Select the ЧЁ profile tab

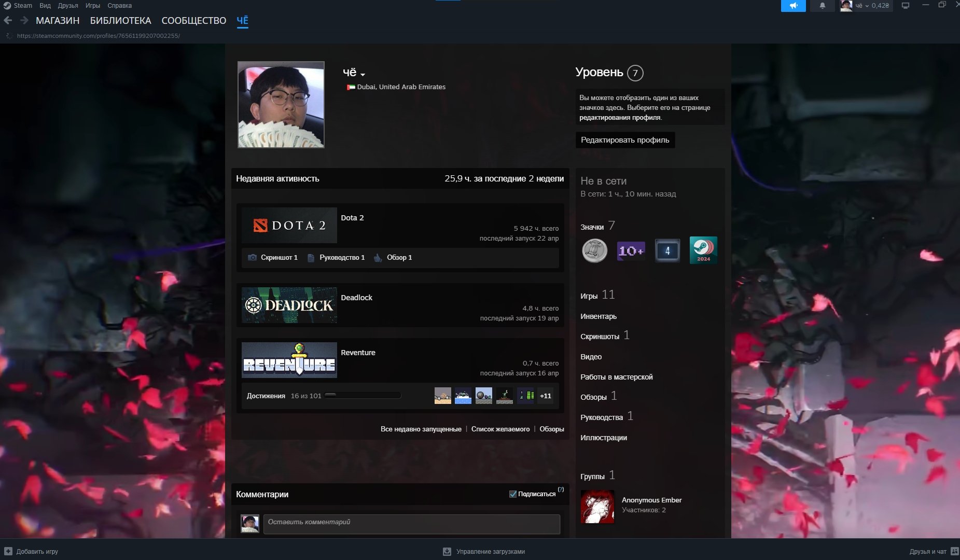(x=242, y=20)
